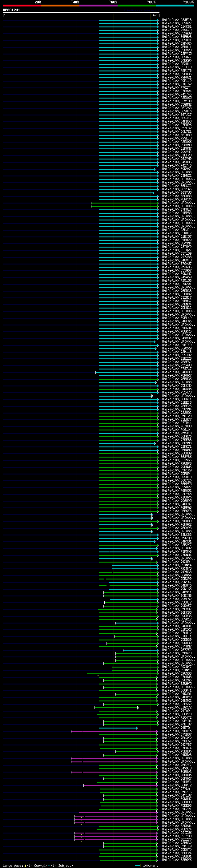Screen dimensions: 197x868
Task: Select the UniRef100_C6SWZ7 label
Action: (177, 57)
